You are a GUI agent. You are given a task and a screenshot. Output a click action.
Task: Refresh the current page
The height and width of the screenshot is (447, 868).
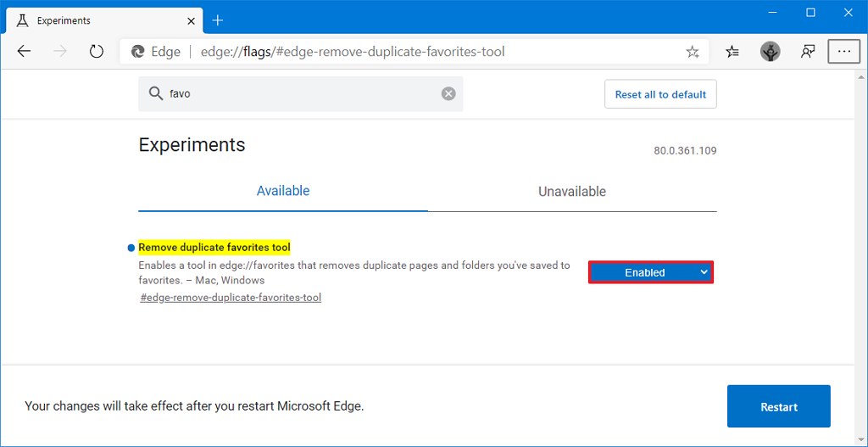click(x=97, y=52)
